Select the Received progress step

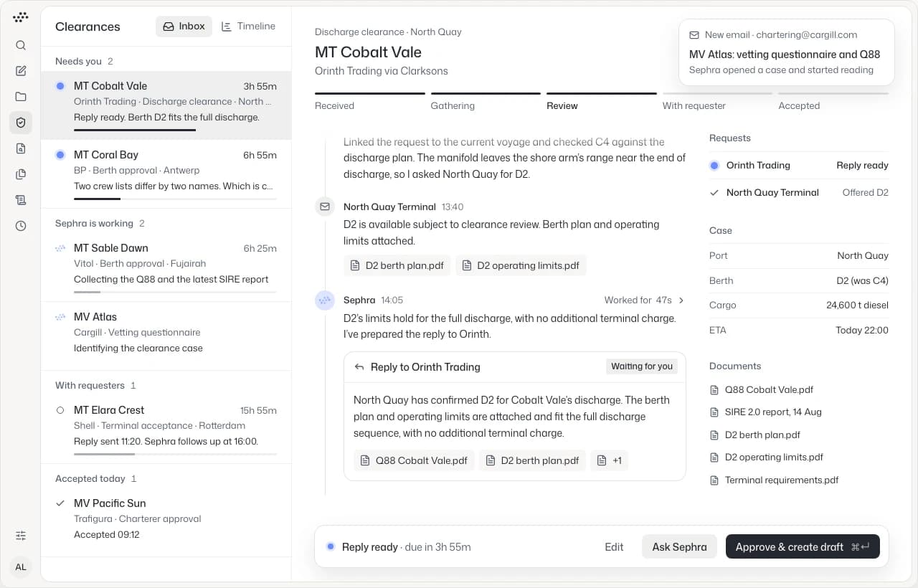pyautogui.click(x=369, y=101)
